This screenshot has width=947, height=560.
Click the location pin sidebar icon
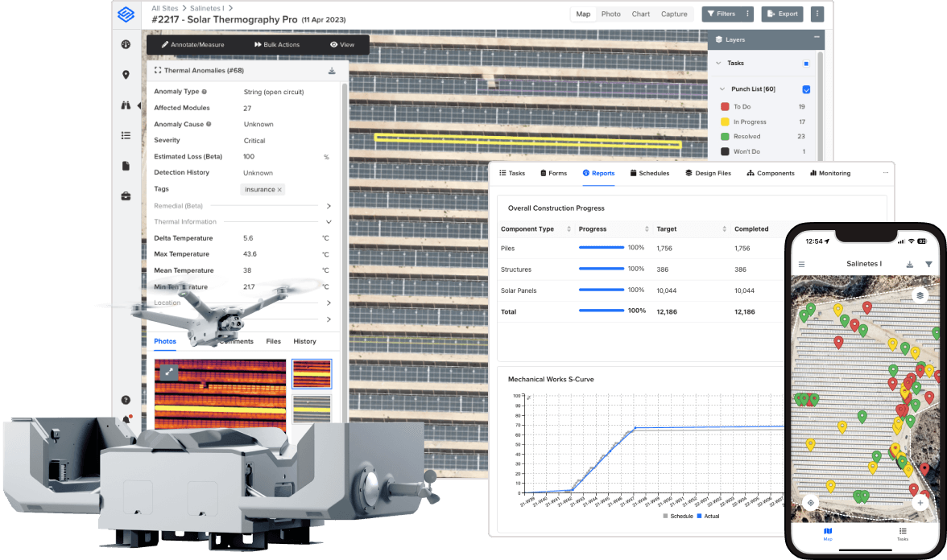[126, 75]
